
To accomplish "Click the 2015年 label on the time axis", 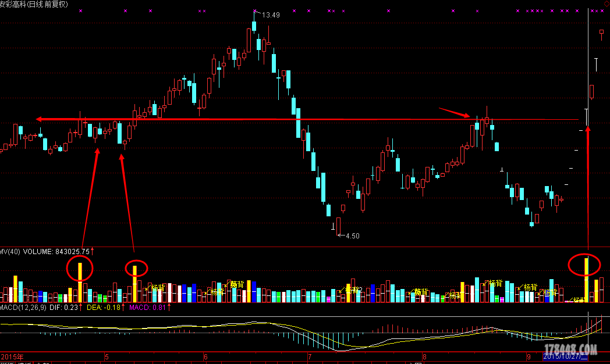I will pyautogui.click(x=12, y=356).
